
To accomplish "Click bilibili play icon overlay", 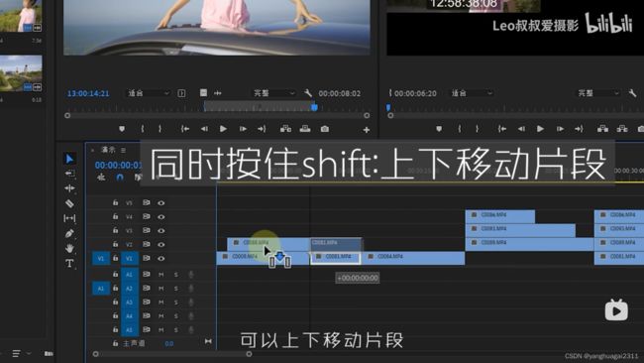I will tap(616, 310).
